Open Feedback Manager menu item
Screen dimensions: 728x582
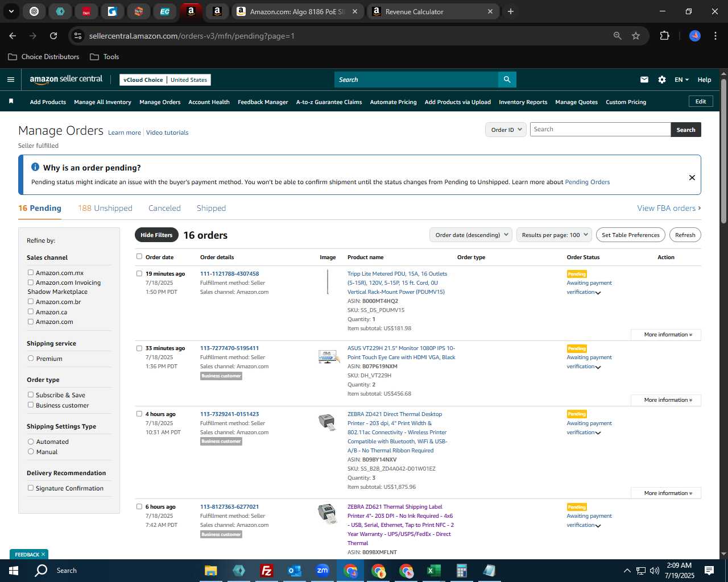point(263,102)
